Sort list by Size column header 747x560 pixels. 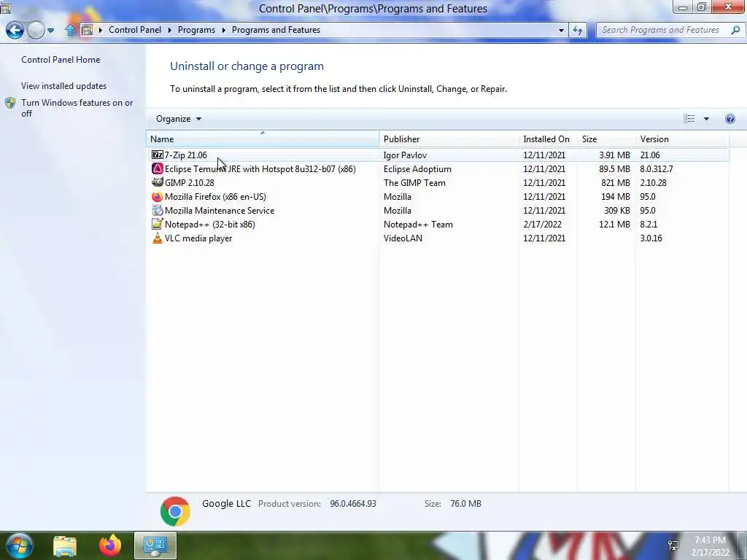pos(606,139)
